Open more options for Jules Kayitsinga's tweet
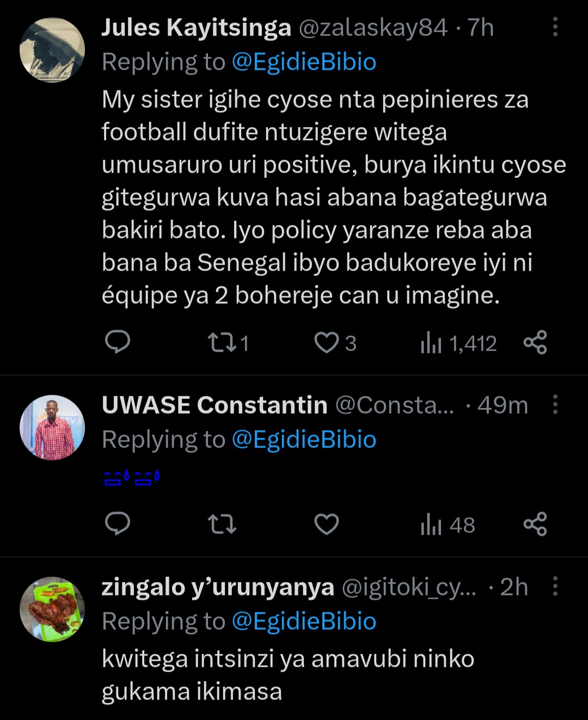 pos(555,27)
